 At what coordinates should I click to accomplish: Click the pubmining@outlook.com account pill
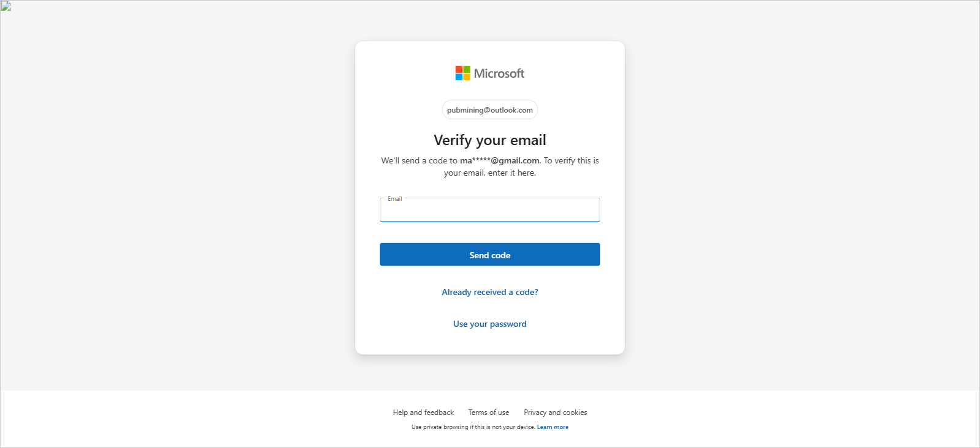[x=489, y=110]
